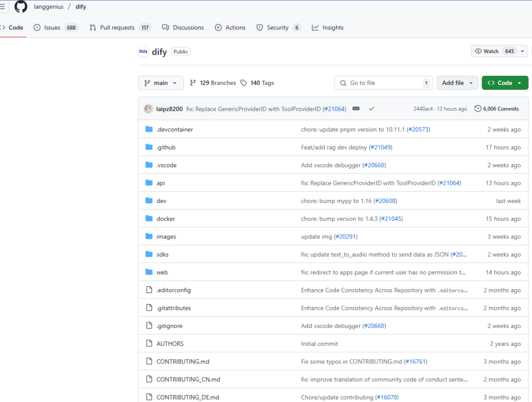Open the Security tab

point(278,28)
